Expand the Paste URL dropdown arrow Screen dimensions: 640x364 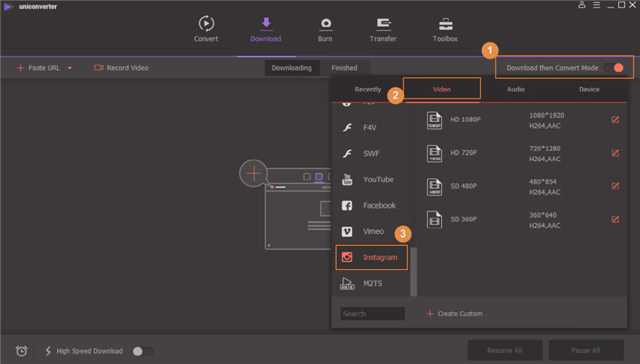70,68
